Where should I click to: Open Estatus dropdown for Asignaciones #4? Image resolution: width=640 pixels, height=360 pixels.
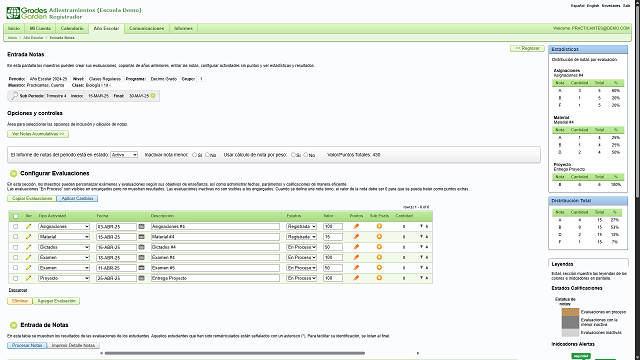(301, 227)
